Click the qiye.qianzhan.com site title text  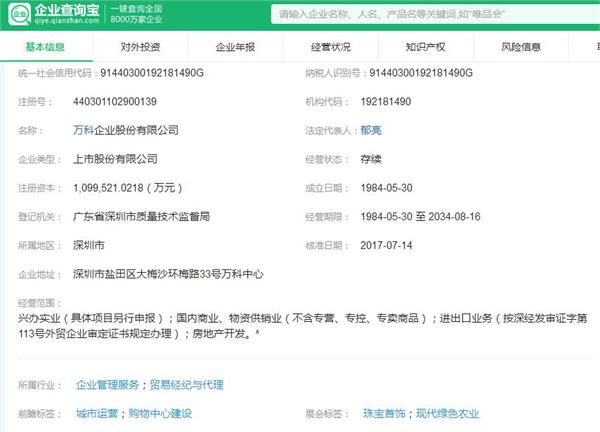(x=67, y=21)
